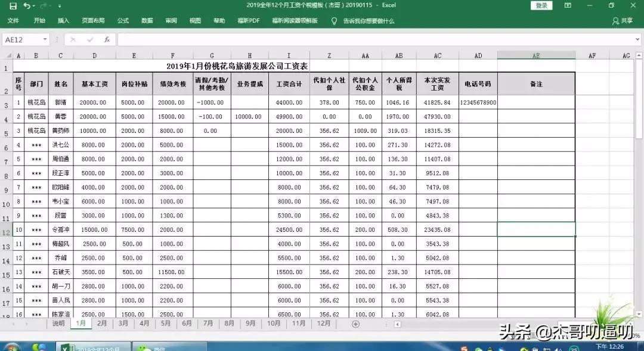The image size is (644, 351).
Task: Click the Tell Me lightbulb icon
Action: tap(334, 20)
